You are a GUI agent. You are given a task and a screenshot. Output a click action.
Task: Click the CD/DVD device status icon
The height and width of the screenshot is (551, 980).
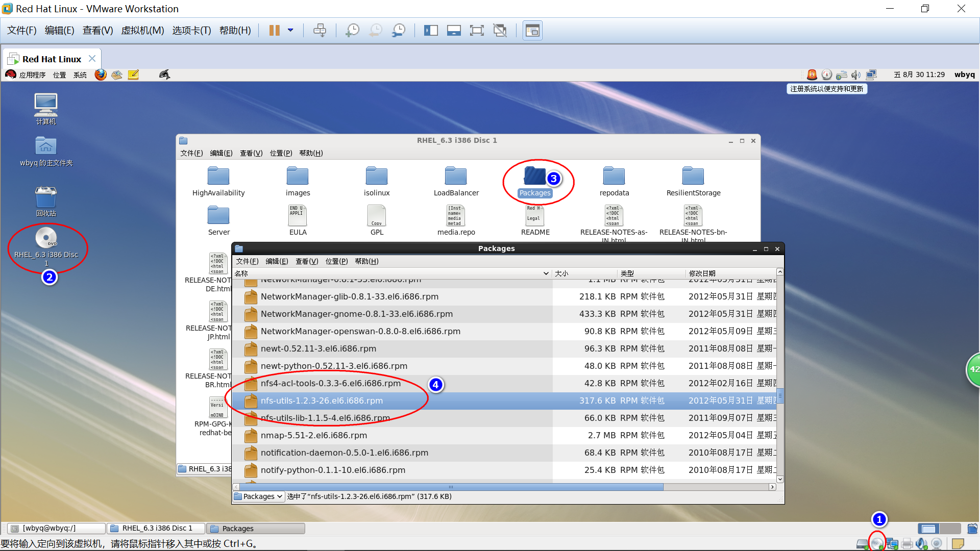pos(877,543)
